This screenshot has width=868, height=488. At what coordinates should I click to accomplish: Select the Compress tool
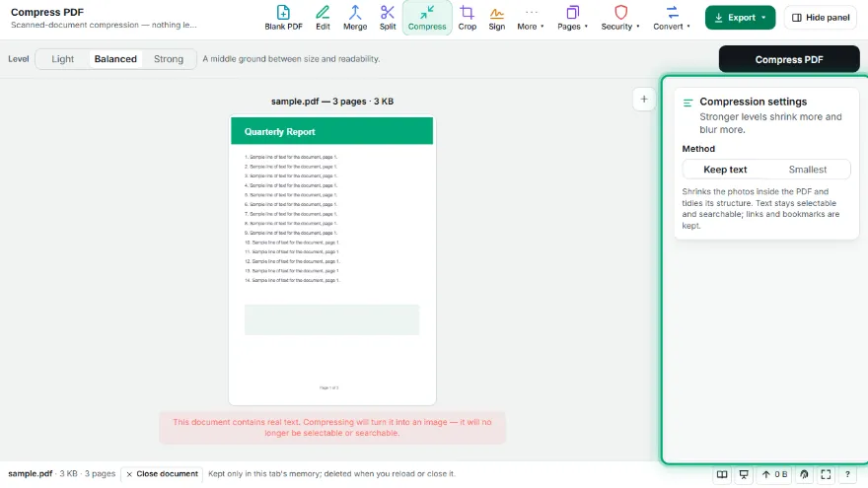pos(427,18)
